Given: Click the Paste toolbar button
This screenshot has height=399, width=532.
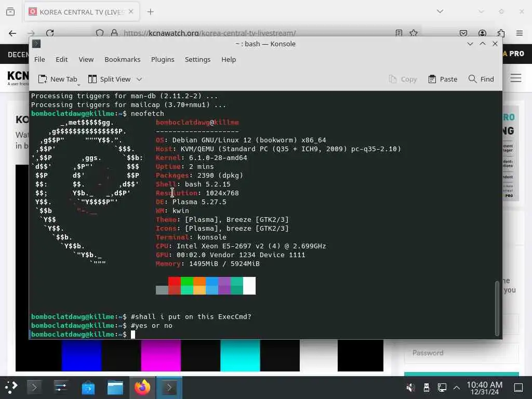Looking at the screenshot, I should (x=443, y=79).
